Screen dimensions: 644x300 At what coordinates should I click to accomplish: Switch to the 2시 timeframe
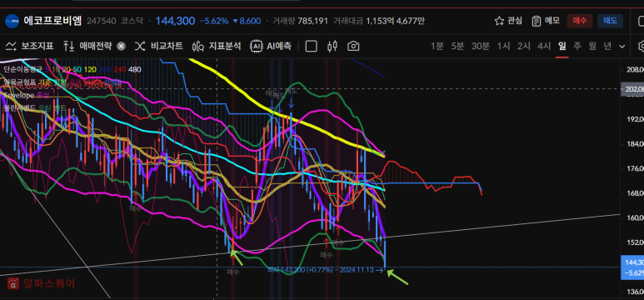524,46
